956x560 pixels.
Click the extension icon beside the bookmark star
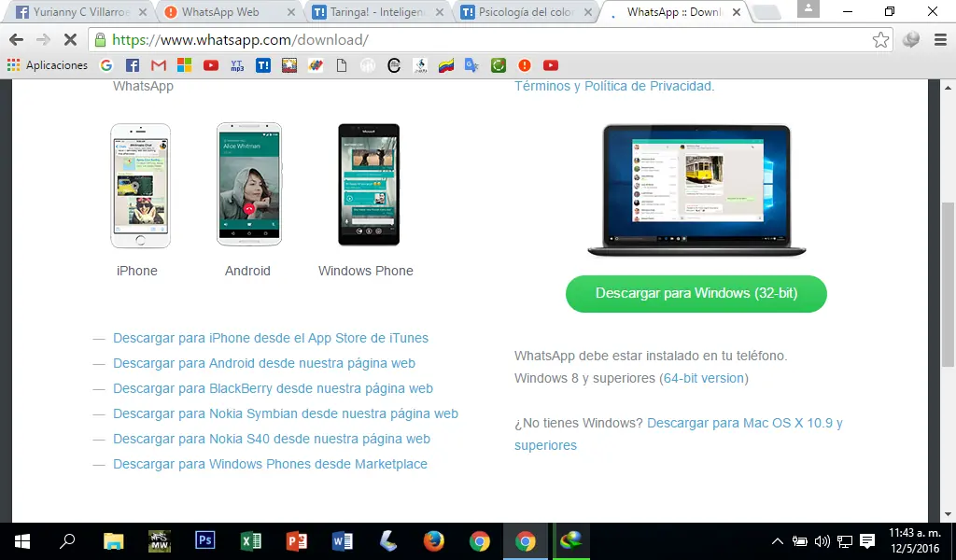911,39
